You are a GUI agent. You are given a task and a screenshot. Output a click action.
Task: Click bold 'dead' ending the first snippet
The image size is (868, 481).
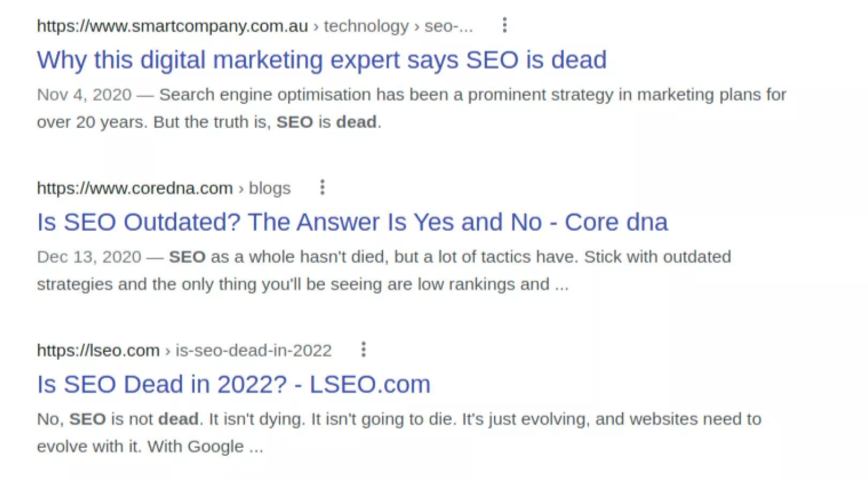coord(356,122)
